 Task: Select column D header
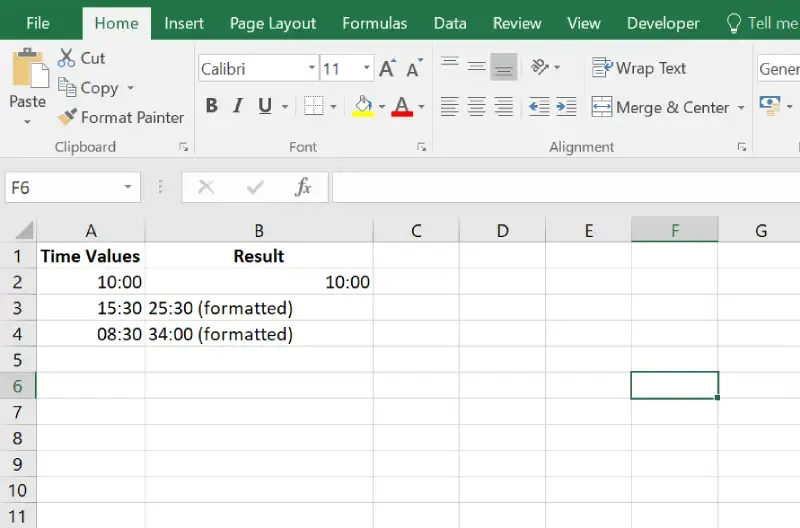pos(503,230)
